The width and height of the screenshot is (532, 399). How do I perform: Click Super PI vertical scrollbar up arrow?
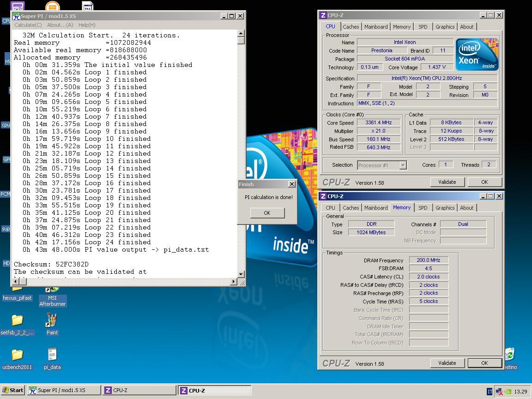pos(241,33)
